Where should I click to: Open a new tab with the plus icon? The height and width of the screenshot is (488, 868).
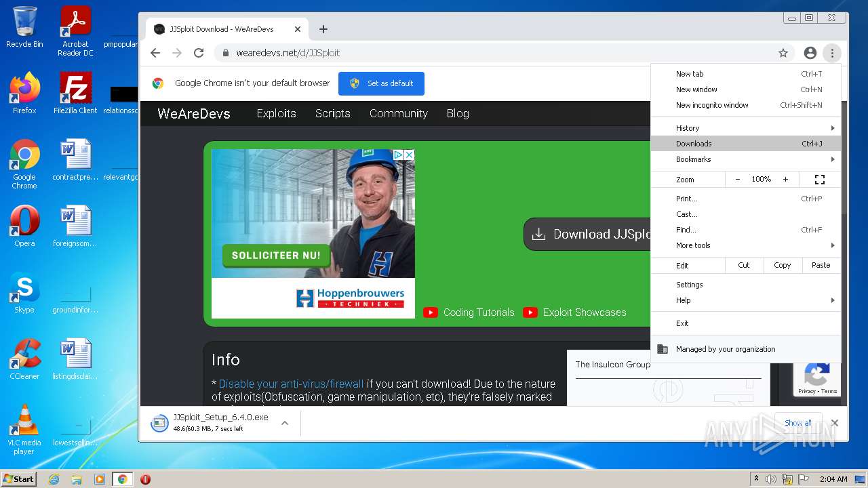coord(323,29)
